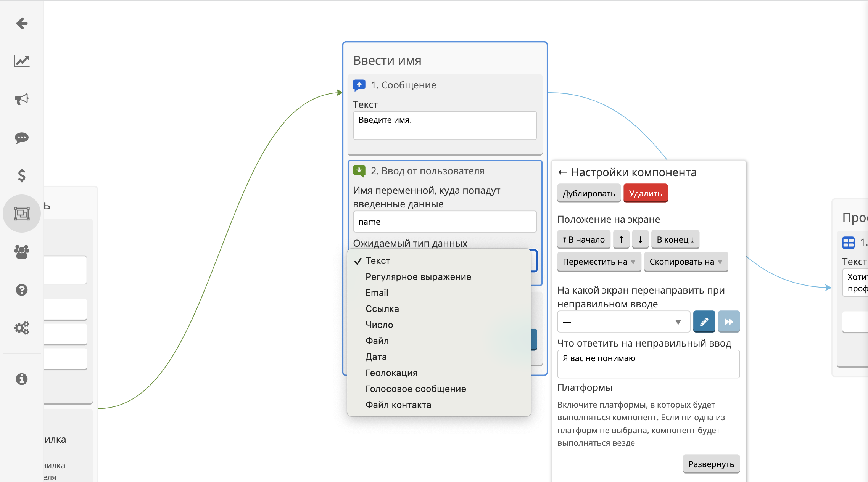Click the Введите имя. text field

(x=445, y=125)
